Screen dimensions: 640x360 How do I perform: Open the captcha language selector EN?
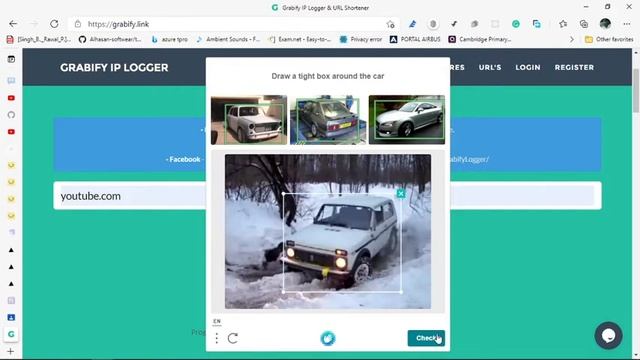(x=217, y=321)
